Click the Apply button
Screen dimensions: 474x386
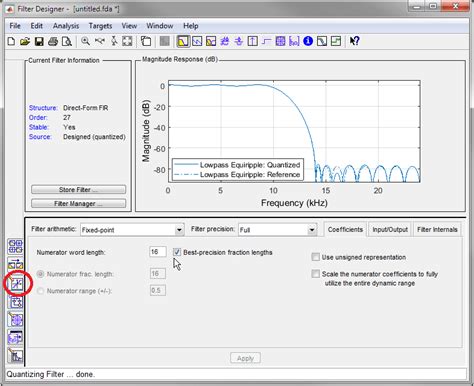pyautogui.click(x=245, y=358)
